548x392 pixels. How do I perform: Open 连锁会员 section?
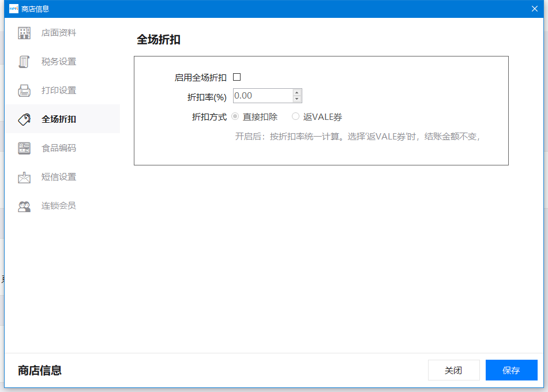59,206
